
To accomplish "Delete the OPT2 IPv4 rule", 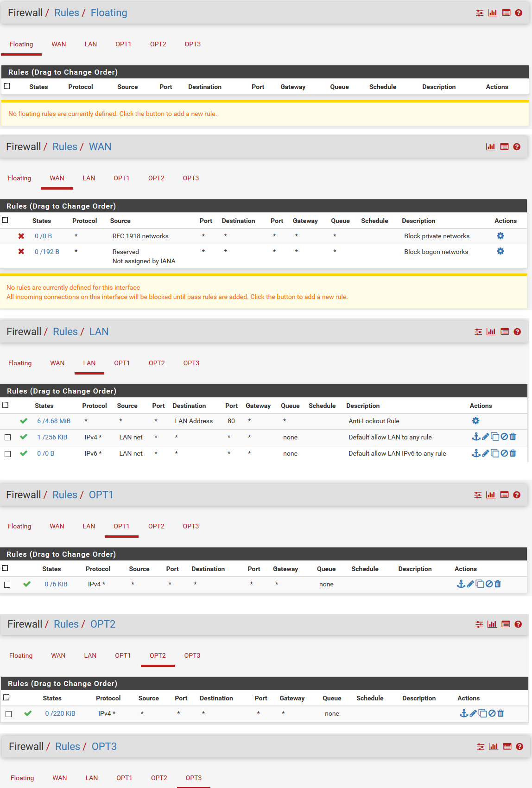I will tap(500, 713).
